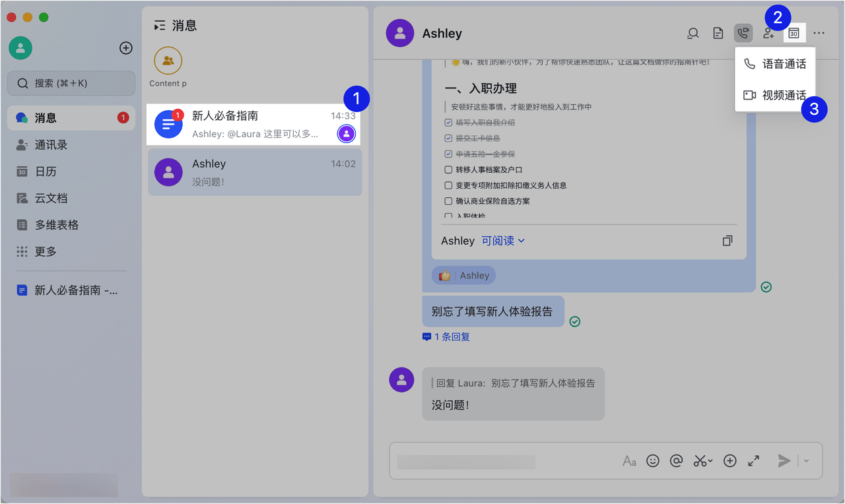Click the call icon in Ashley chat header
The width and height of the screenshot is (845, 504).
pyautogui.click(x=743, y=33)
